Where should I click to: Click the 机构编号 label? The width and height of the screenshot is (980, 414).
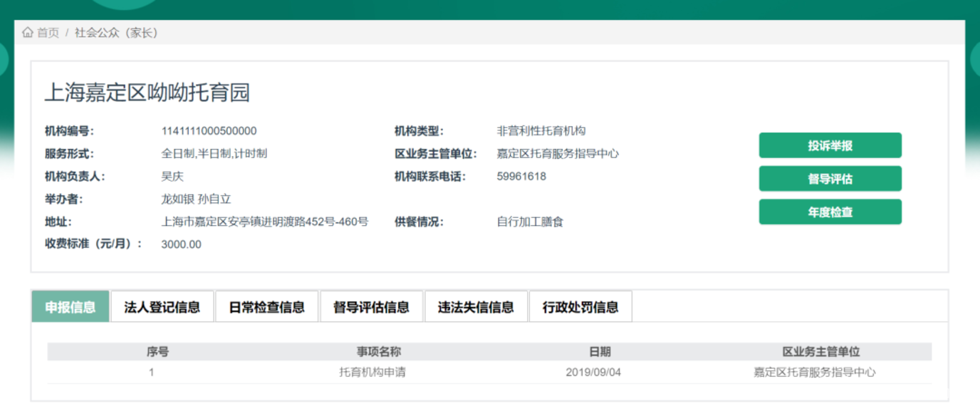[70, 131]
